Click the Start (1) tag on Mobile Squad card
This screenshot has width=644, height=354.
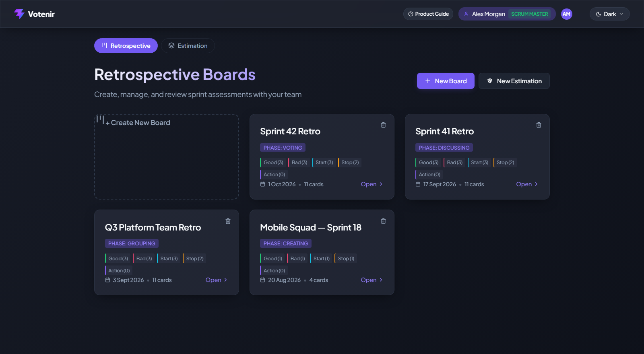click(x=321, y=259)
